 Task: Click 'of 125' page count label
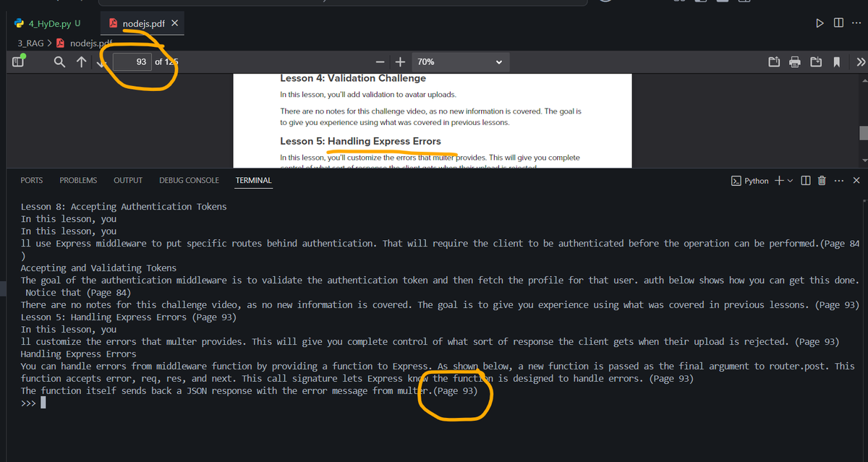166,62
